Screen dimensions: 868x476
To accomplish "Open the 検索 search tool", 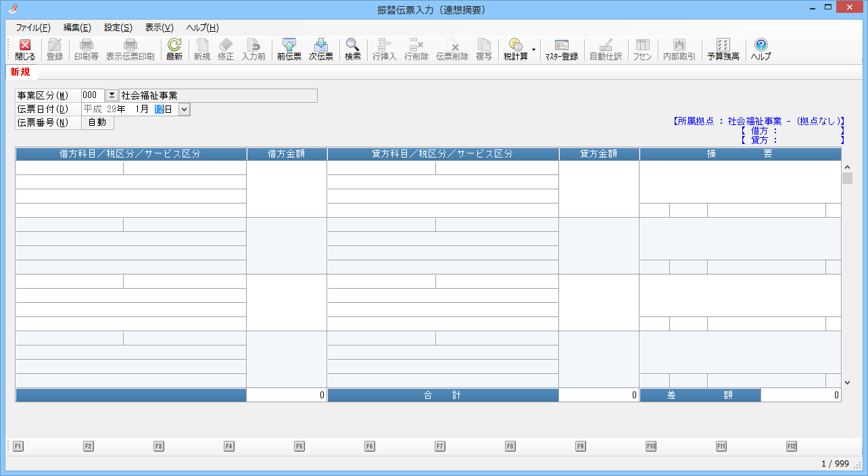I will click(353, 50).
